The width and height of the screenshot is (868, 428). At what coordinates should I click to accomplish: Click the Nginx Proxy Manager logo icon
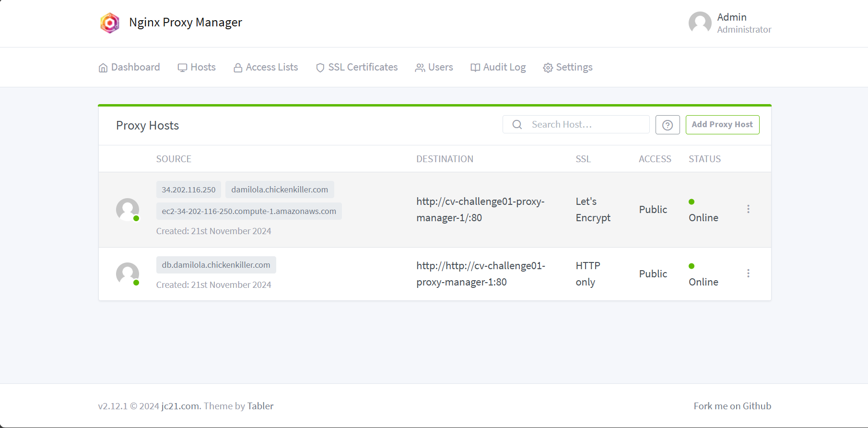coord(110,23)
